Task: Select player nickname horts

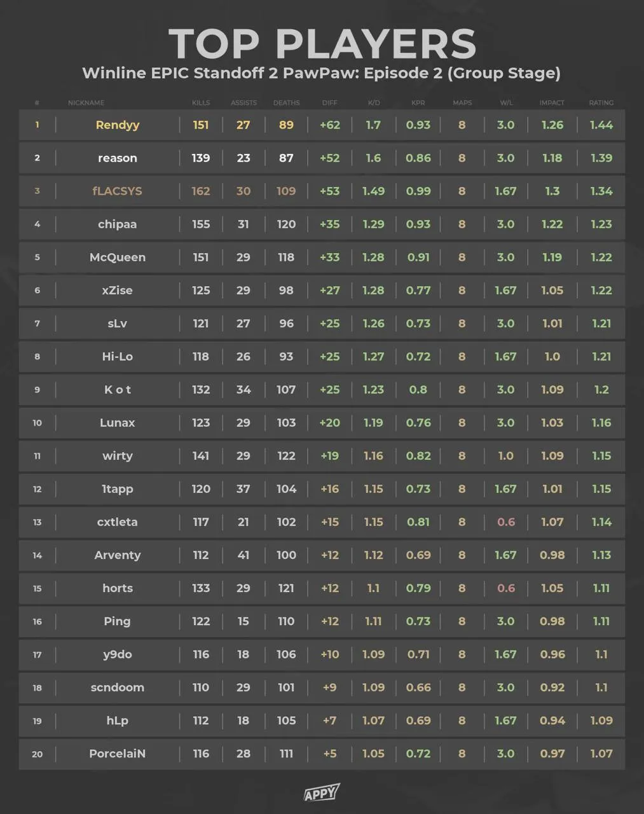Action: pos(118,588)
